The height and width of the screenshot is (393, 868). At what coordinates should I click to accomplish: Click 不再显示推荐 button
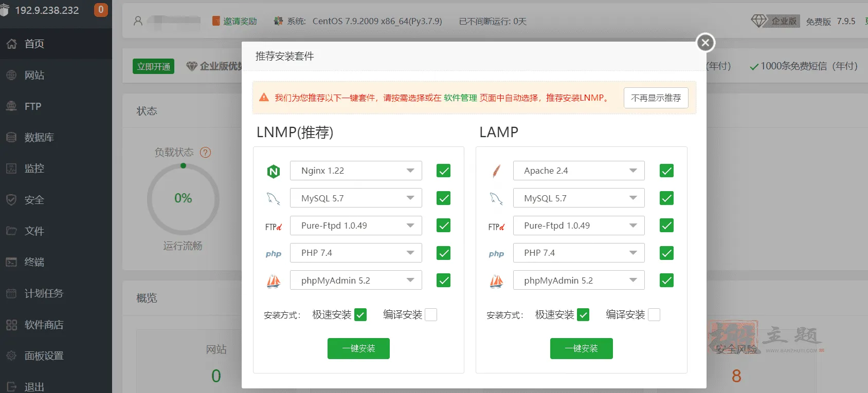[656, 98]
